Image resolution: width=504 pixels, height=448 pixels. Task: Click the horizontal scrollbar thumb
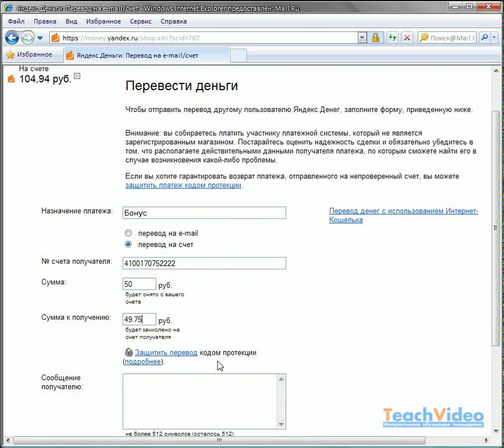[x=219, y=441]
